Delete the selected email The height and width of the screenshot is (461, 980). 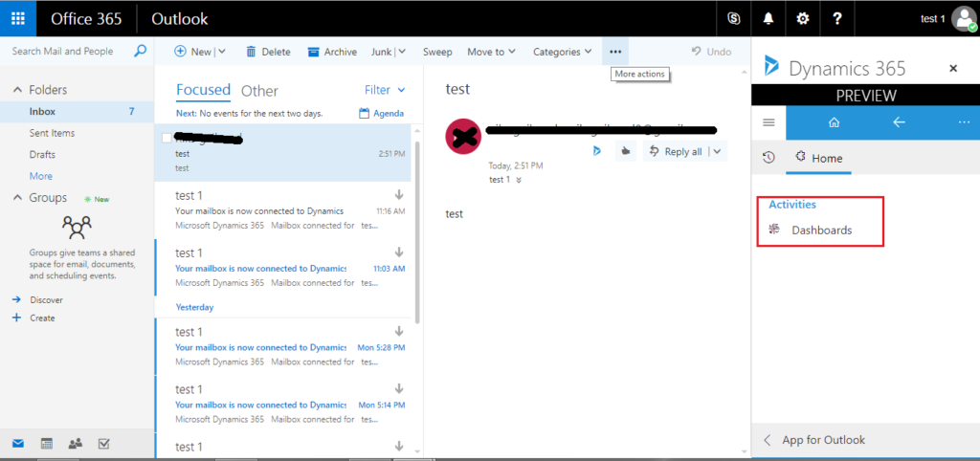pyautogui.click(x=269, y=52)
